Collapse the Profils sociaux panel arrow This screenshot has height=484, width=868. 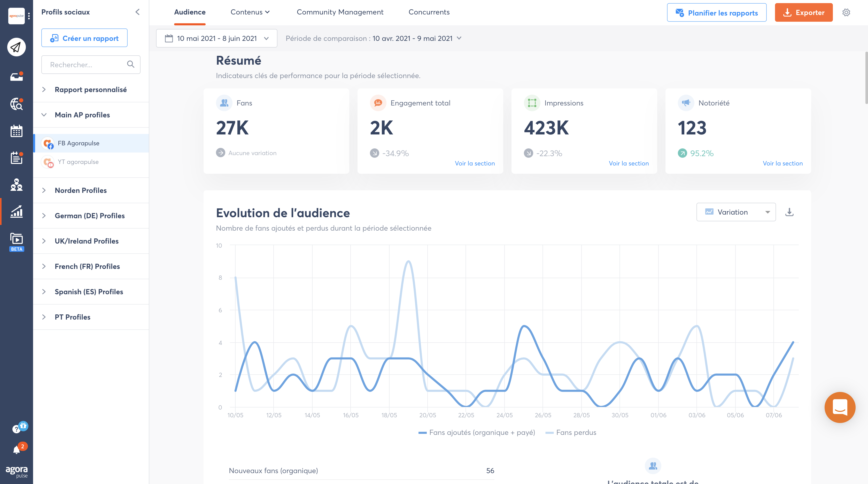[137, 12]
